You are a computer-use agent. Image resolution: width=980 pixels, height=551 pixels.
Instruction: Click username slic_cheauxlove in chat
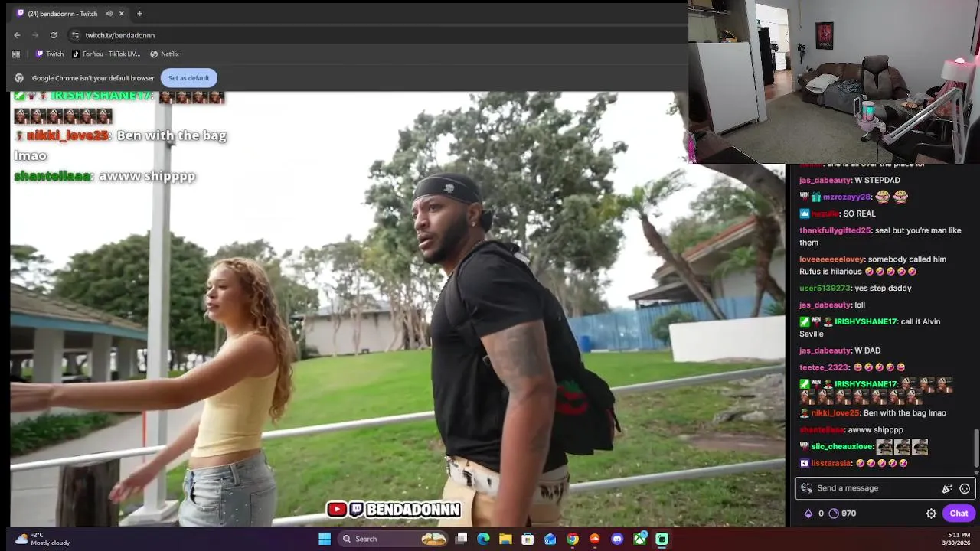(x=842, y=447)
